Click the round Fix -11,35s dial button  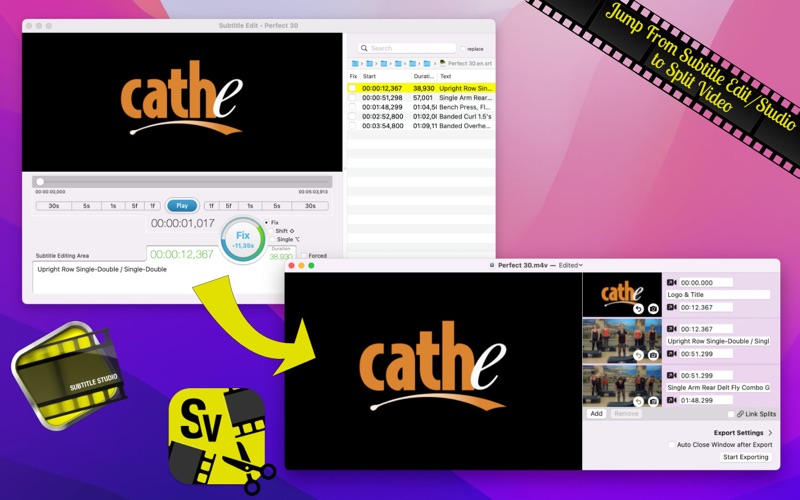243,239
